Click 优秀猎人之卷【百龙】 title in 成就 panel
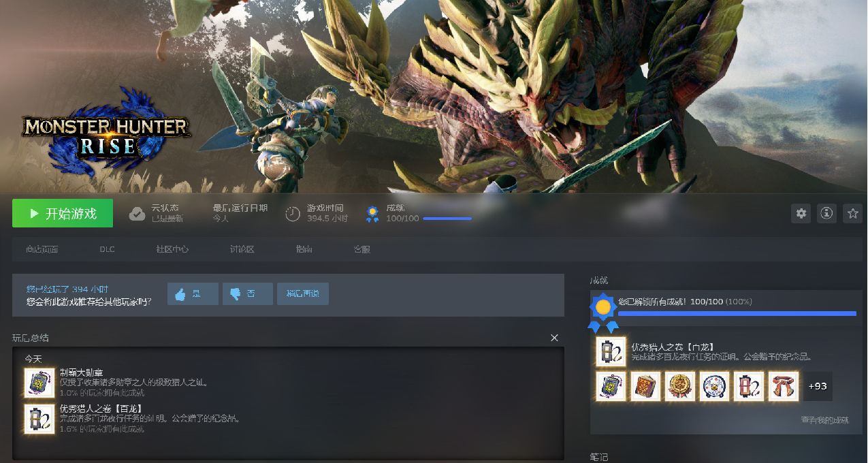Screen dimensions: 868x463 (x=673, y=347)
